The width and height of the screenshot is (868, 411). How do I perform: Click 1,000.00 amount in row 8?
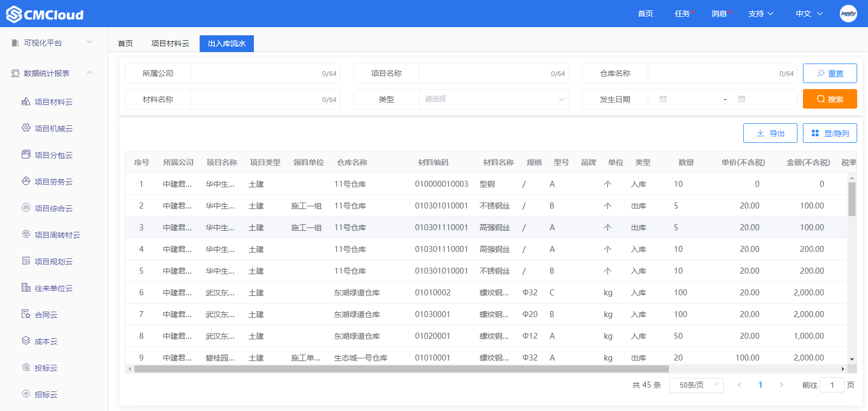pos(809,336)
